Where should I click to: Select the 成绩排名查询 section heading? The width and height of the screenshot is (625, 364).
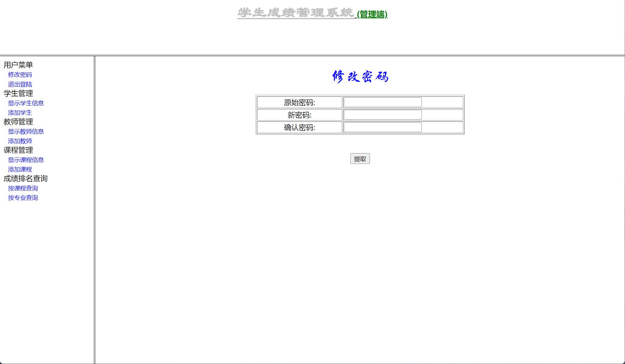25,179
